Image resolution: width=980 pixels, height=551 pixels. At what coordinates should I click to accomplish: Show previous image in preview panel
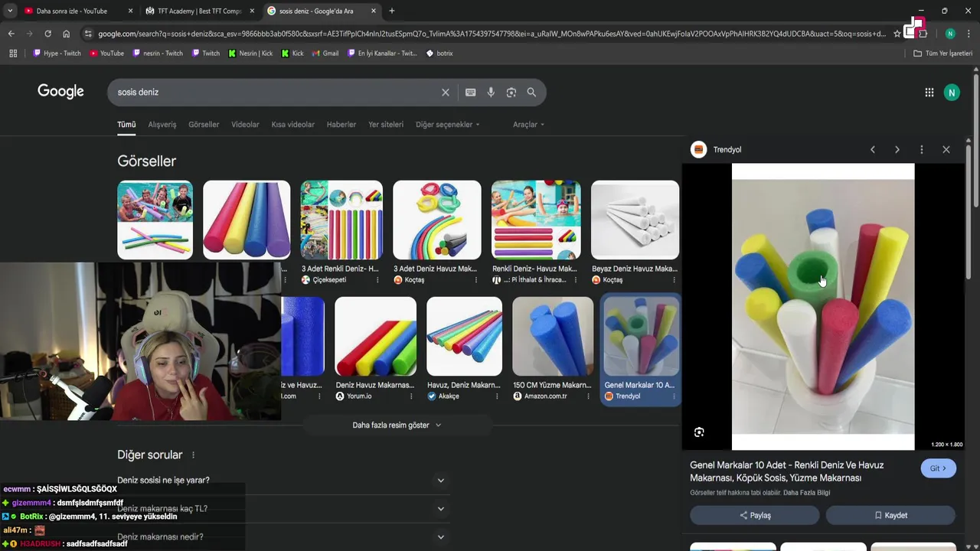(872, 150)
